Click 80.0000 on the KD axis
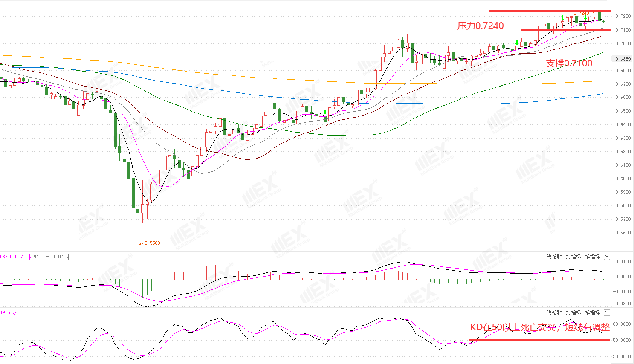Viewport: 634px width, 364px height. [x=622, y=324]
